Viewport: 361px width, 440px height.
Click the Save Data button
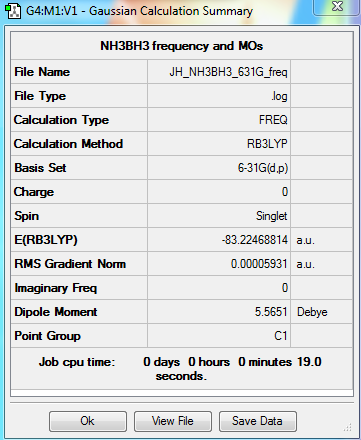click(258, 421)
